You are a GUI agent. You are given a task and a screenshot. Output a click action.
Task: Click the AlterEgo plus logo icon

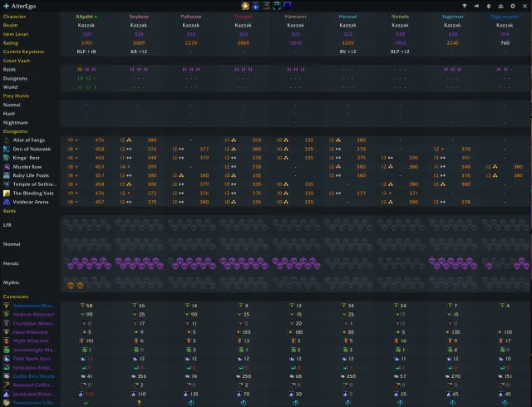6,6
